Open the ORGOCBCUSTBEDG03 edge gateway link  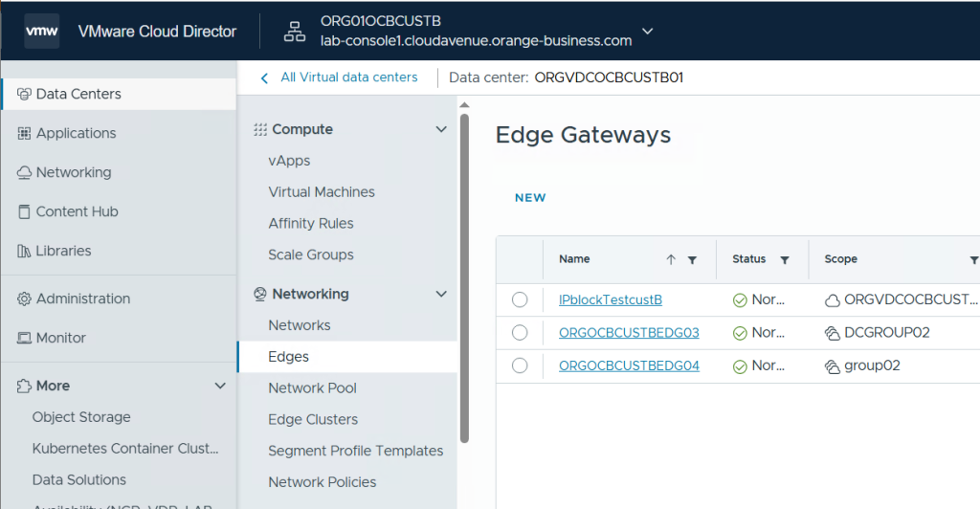click(x=629, y=333)
